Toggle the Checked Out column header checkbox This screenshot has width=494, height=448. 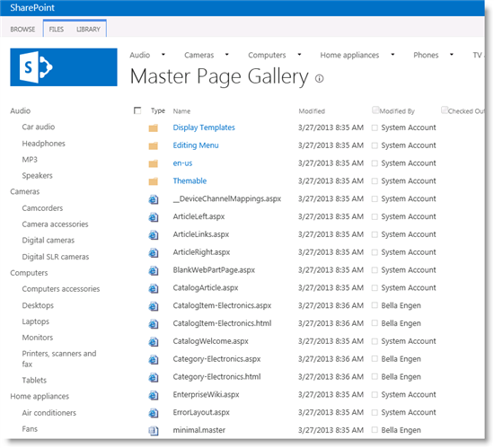coord(445,110)
